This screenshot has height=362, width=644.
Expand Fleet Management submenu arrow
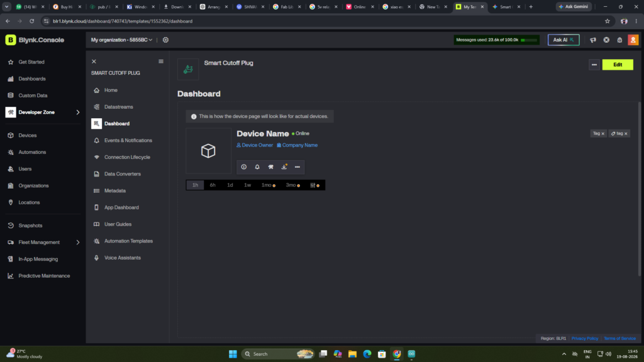coord(77,243)
